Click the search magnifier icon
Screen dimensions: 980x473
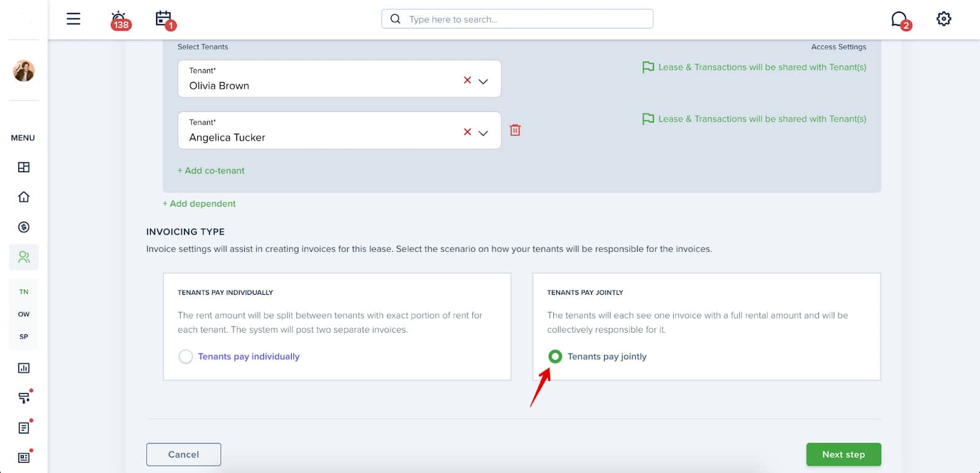396,19
